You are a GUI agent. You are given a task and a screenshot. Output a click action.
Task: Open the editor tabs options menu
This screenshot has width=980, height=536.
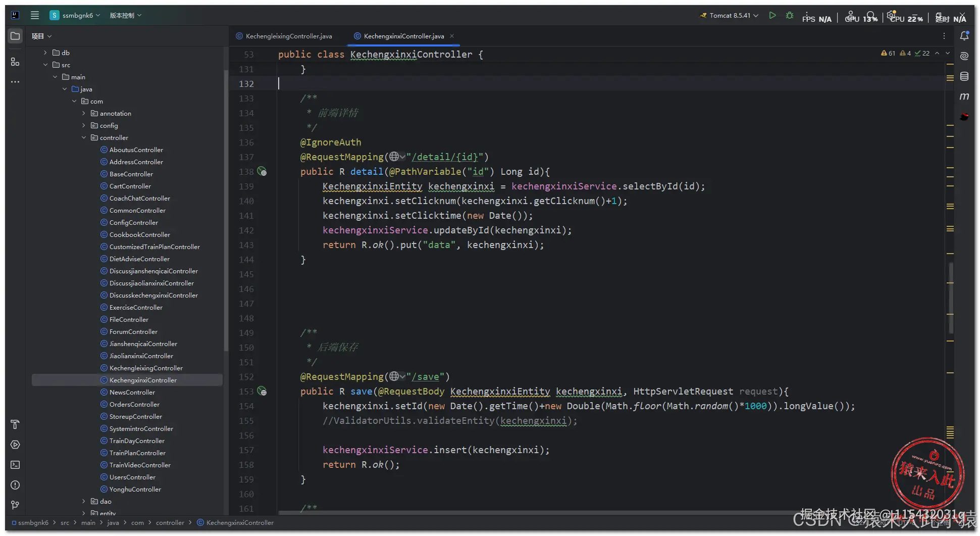(944, 36)
